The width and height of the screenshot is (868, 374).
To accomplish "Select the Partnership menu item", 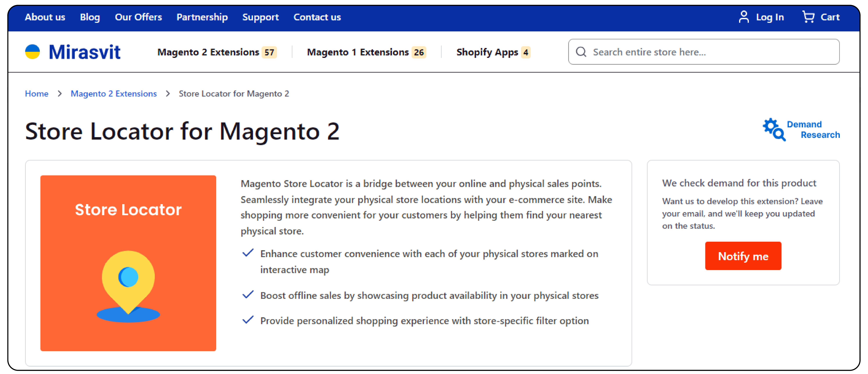I will [202, 17].
